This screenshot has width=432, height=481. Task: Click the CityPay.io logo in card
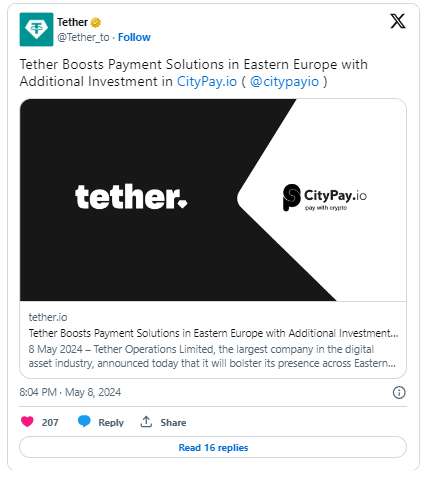pos(325,197)
